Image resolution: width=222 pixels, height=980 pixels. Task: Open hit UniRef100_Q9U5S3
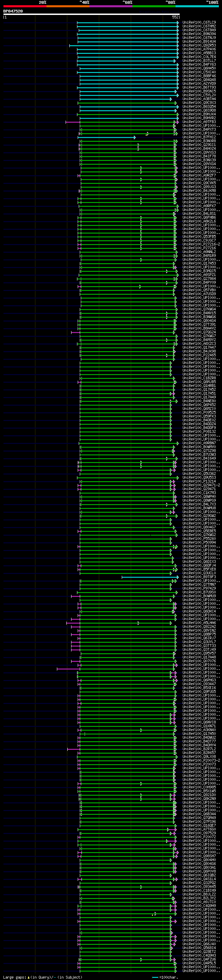(199, 477)
